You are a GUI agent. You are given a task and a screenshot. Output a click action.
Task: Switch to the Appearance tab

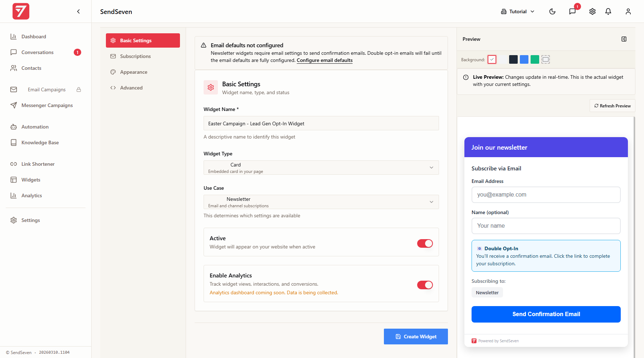[143, 72]
